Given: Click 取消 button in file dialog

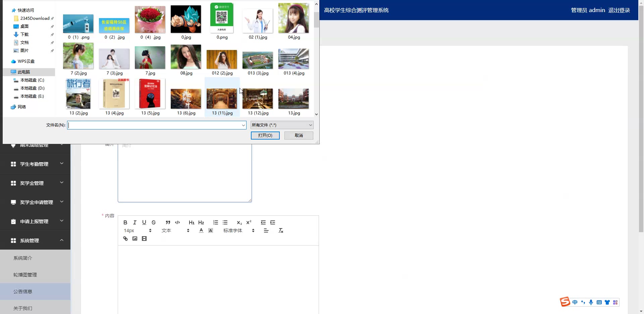Looking at the screenshot, I should pyautogui.click(x=299, y=135).
